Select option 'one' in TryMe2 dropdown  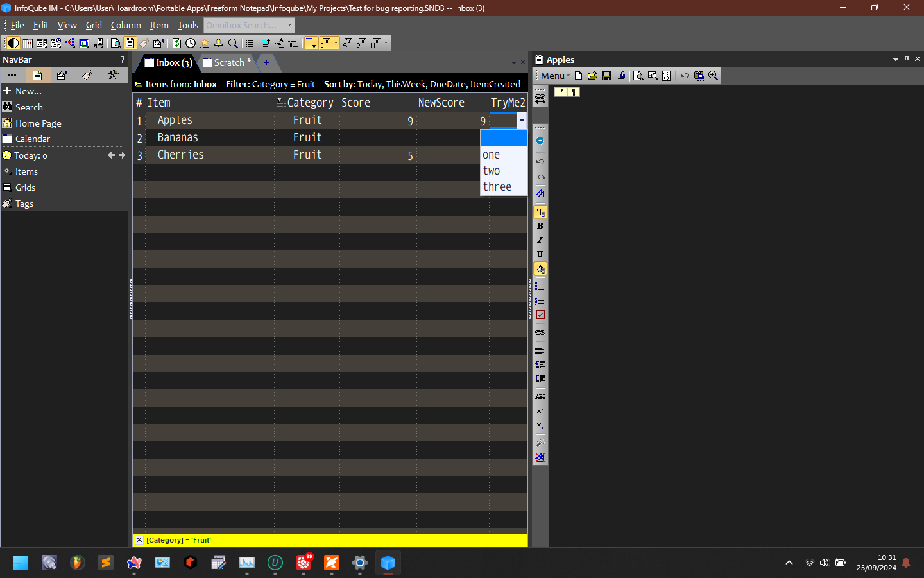pos(504,155)
